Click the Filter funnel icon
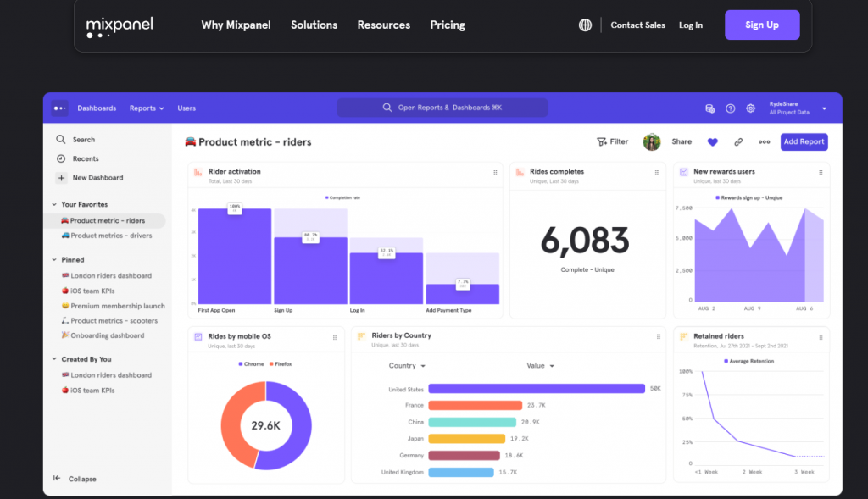 tap(602, 141)
